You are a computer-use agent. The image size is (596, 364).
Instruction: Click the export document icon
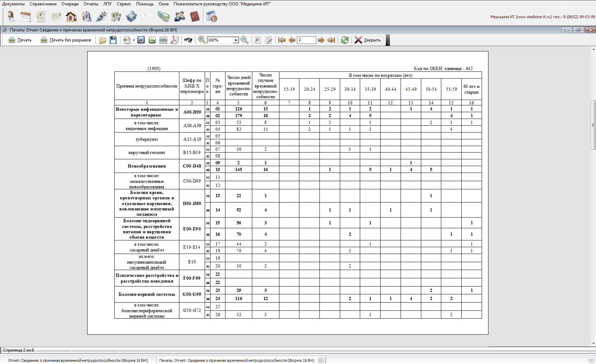coord(127,40)
